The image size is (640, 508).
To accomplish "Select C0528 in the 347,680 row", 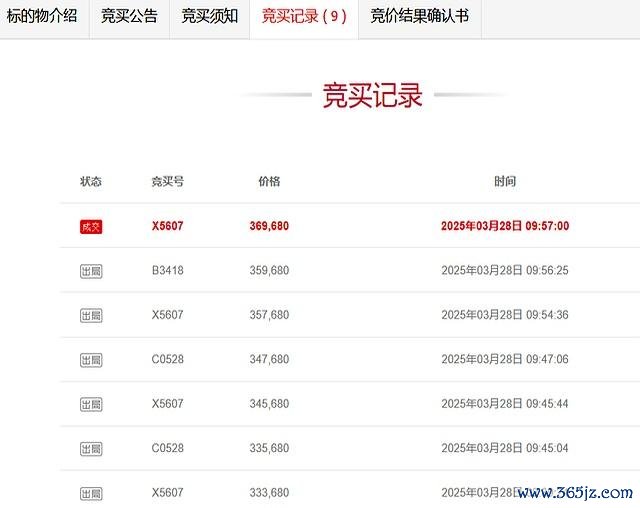I will (167, 359).
